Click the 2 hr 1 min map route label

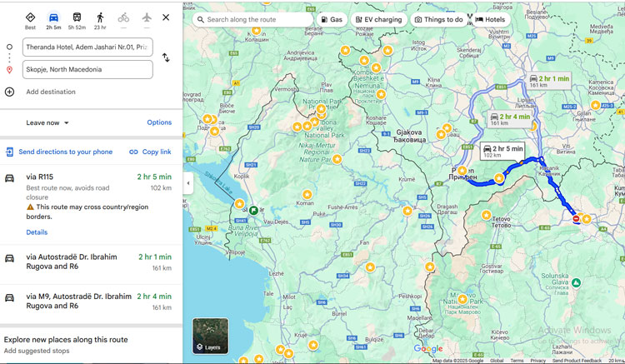(548, 81)
